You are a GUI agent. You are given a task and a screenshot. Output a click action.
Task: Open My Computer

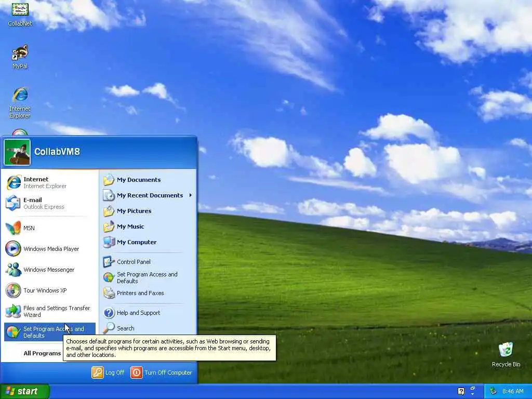[x=148, y=242]
